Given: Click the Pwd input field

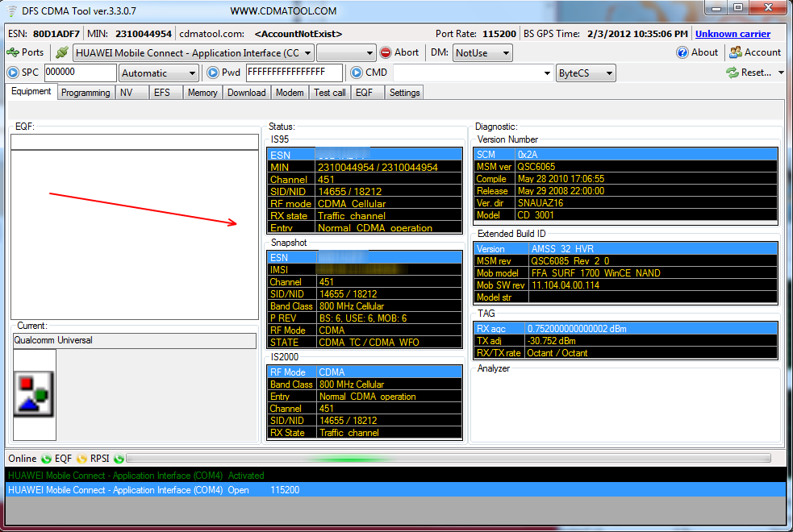Looking at the screenshot, I should (294, 73).
